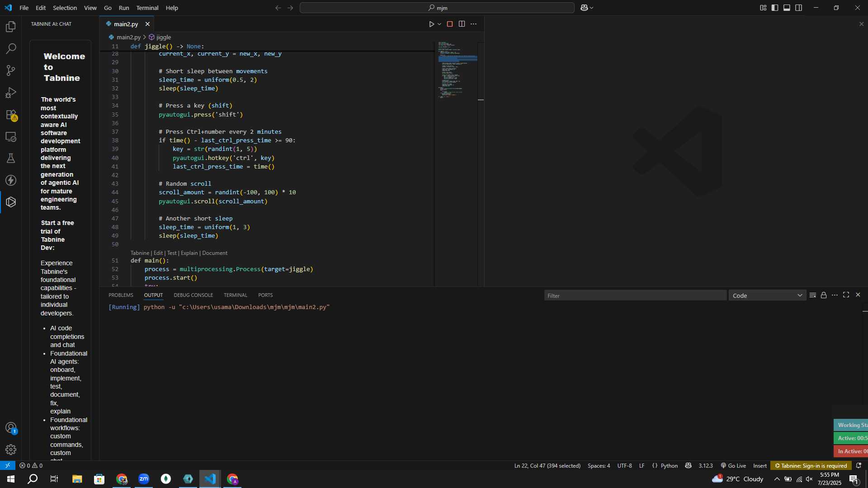This screenshot has height=488, width=868.
Task: Open the Search view in activity bar
Action: (x=11, y=49)
